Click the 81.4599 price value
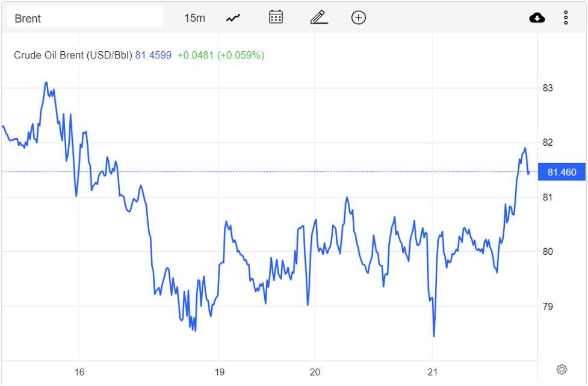The height and width of the screenshot is (386, 588). pyautogui.click(x=153, y=55)
